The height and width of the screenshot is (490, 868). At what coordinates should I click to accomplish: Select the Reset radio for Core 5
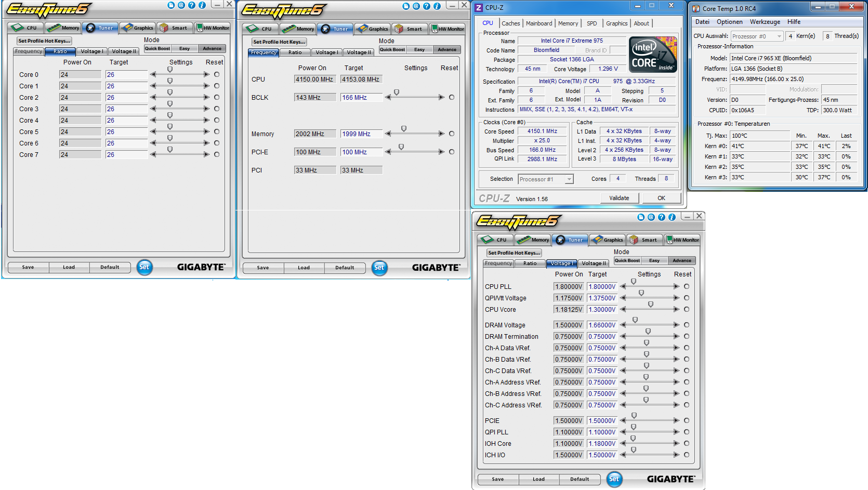pos(217,131)
